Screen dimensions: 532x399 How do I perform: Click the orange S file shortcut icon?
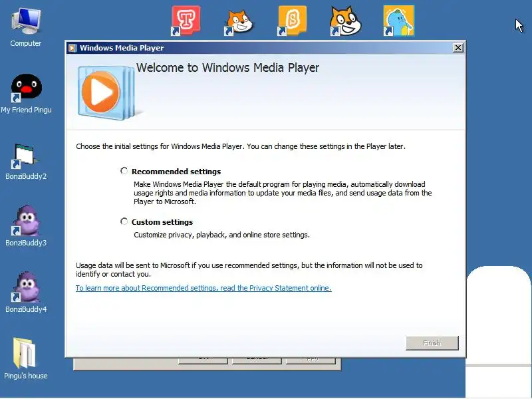(x=292, y=21)
